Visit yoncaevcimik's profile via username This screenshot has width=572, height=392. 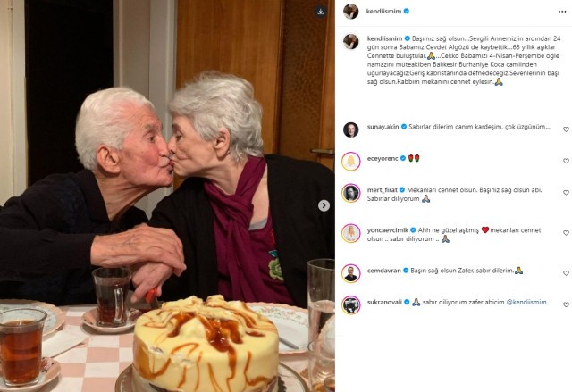point(388,230)
